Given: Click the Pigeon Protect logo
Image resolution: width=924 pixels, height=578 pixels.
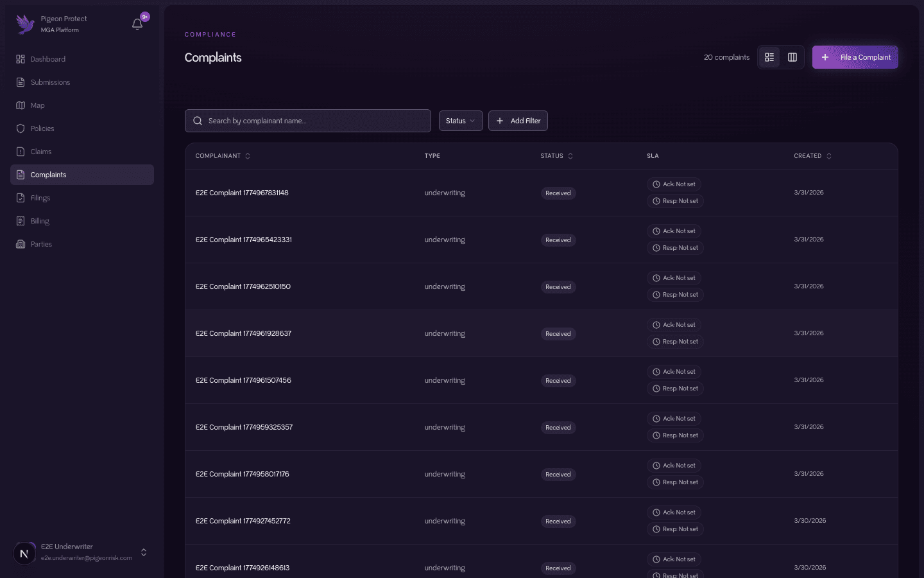Looking at the screenshot, I should click(x=24, y=24).
